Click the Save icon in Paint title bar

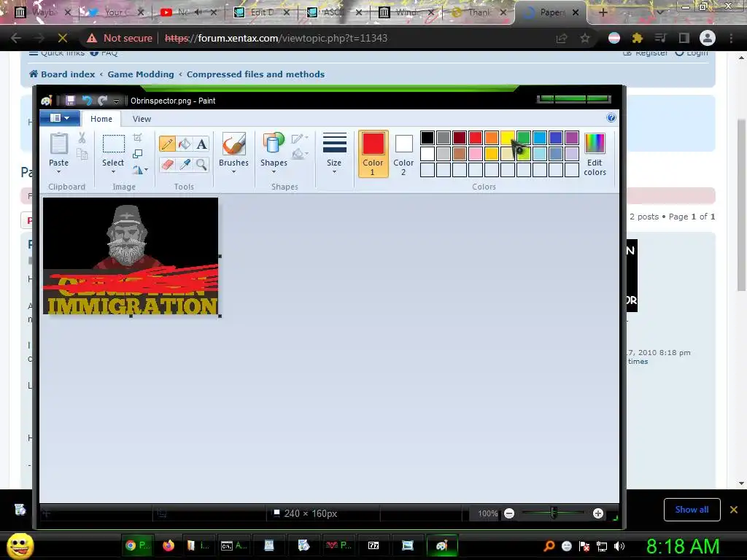(70, 101)
